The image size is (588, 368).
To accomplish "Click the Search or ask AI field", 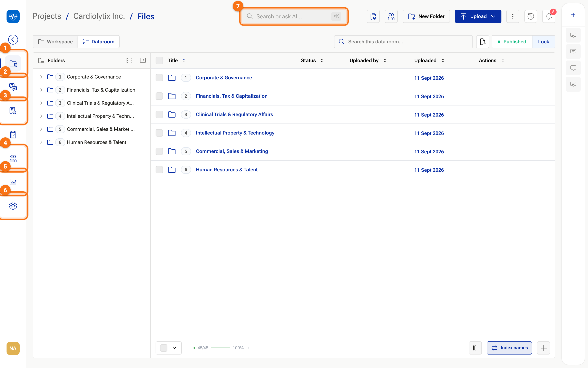I will (294, 16).
